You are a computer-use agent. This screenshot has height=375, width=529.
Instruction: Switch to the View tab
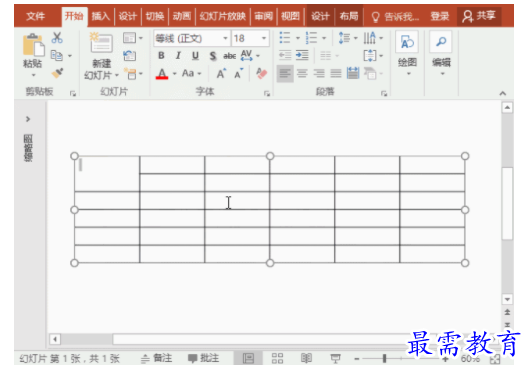pos(290,16)
